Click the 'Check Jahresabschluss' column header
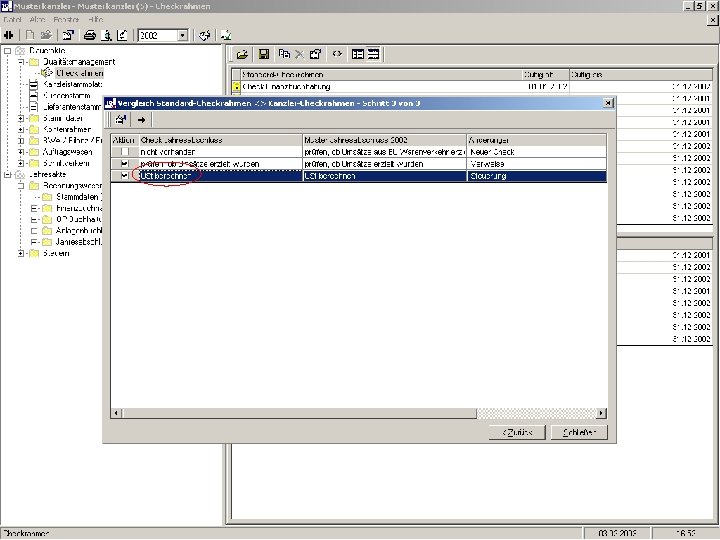720x540 pixels. [220, 140]
